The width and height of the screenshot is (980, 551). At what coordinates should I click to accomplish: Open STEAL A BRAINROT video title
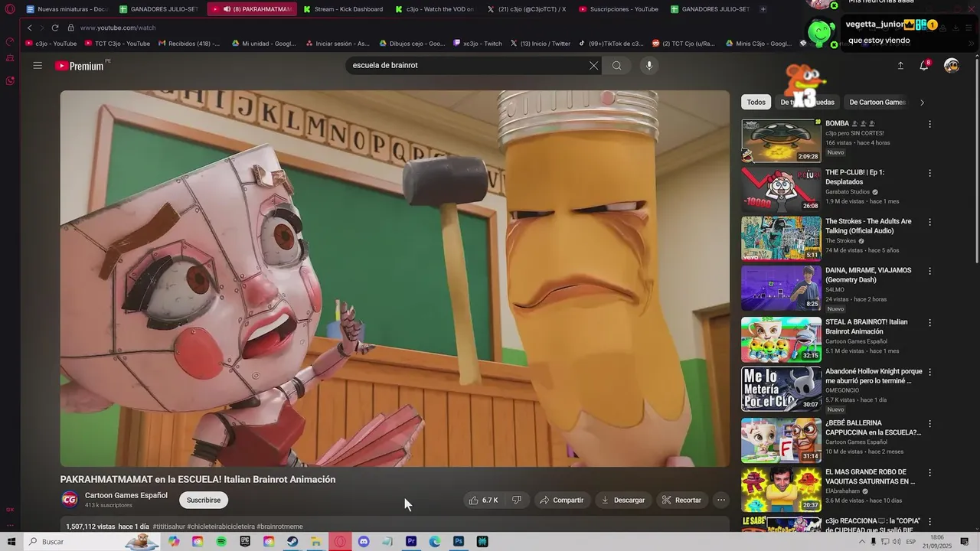click(x=867, y=327)
